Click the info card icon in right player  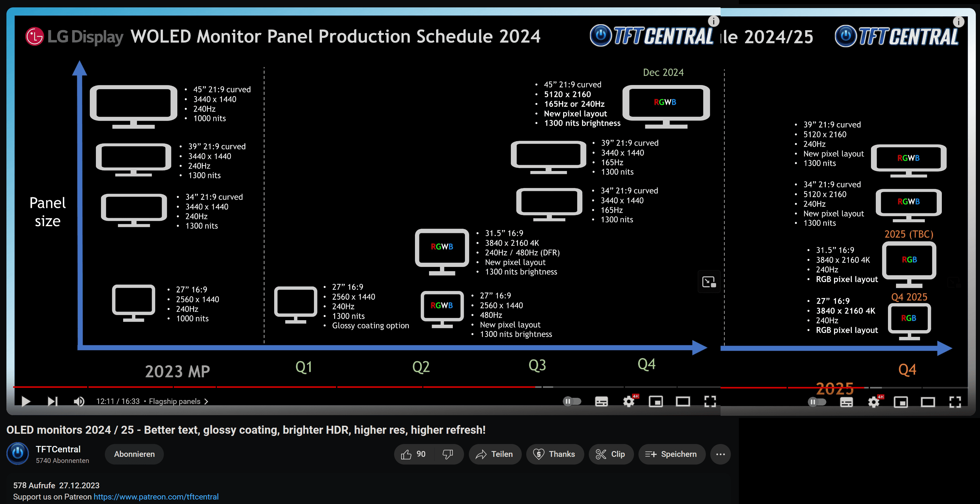click(958, 22)
